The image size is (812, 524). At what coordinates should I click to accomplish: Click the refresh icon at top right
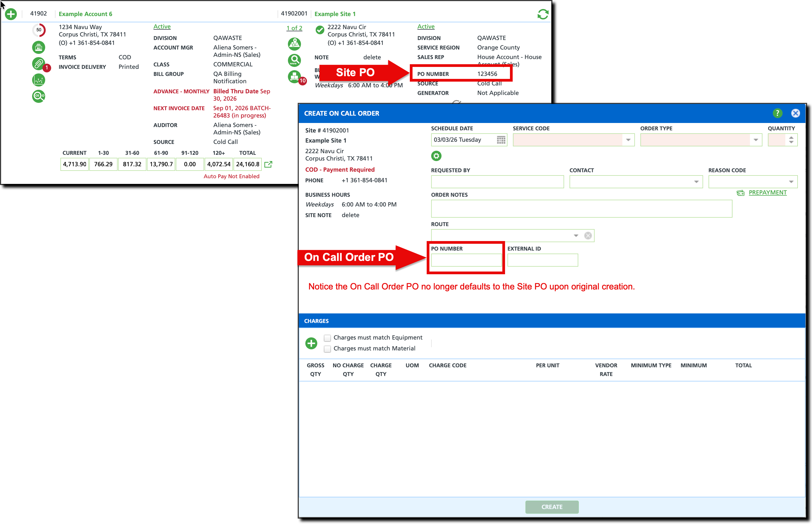click(x=543, y=14)
